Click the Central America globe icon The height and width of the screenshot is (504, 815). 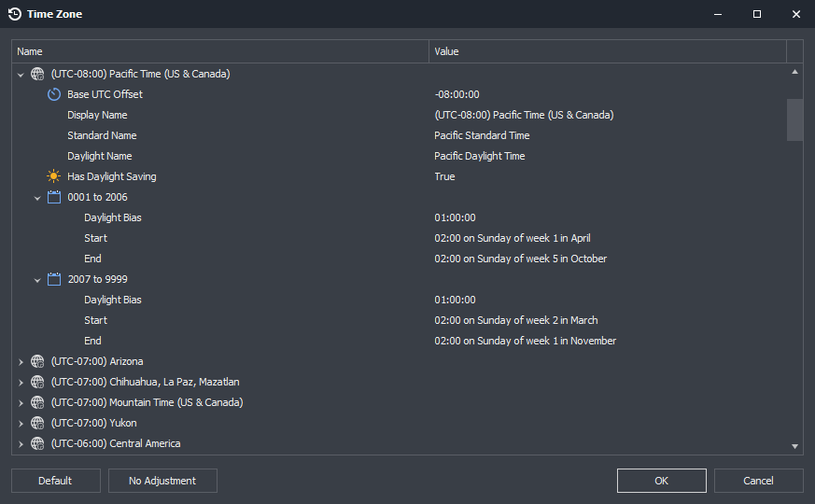37,443
